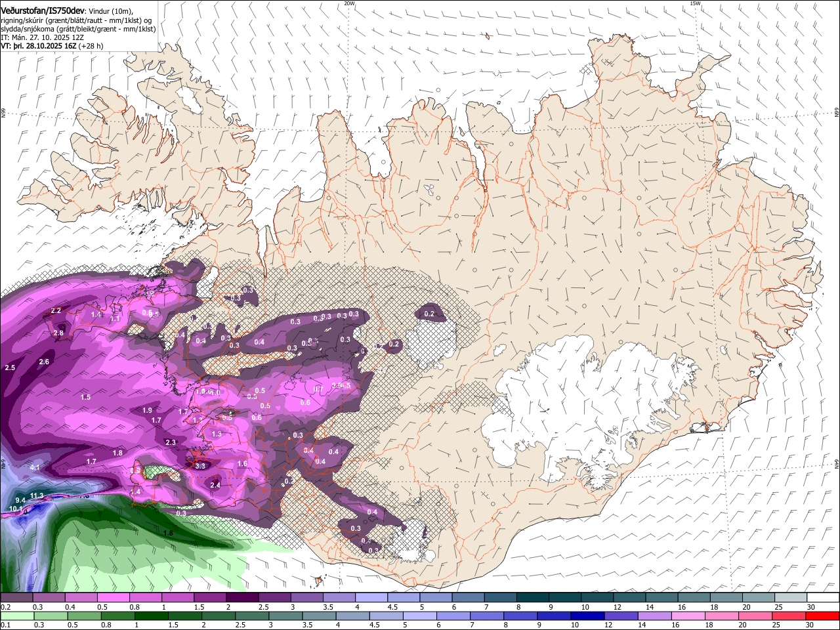Pick the darkest green swatch between 1 and 1.5 in rain legend
Image resolution: width=840 pixels, height=630 pixels.
point(150,616)
